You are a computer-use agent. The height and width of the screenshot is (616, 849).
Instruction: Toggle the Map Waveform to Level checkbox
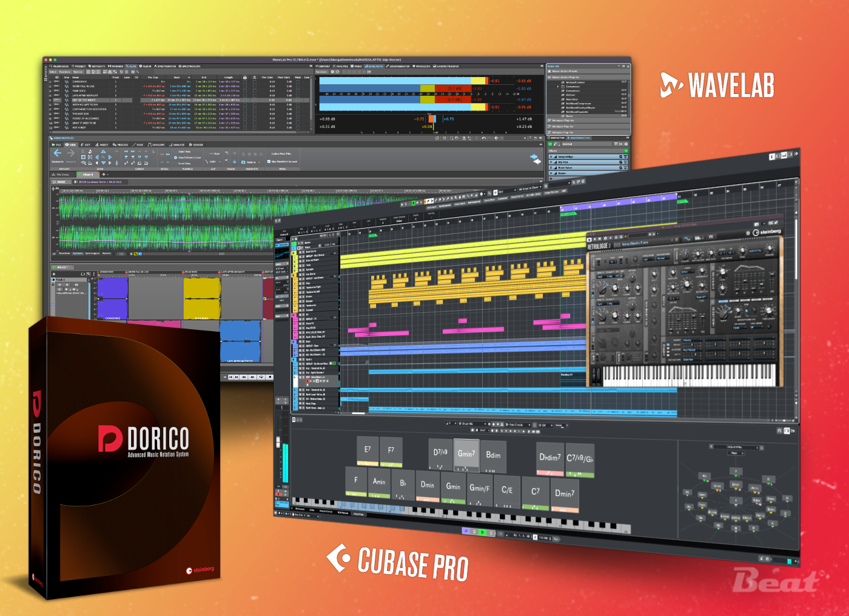click(269, 161)
